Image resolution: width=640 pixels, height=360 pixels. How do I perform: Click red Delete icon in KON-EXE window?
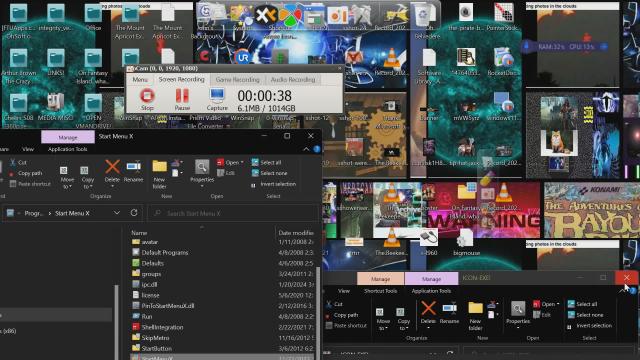pos(428,308)
